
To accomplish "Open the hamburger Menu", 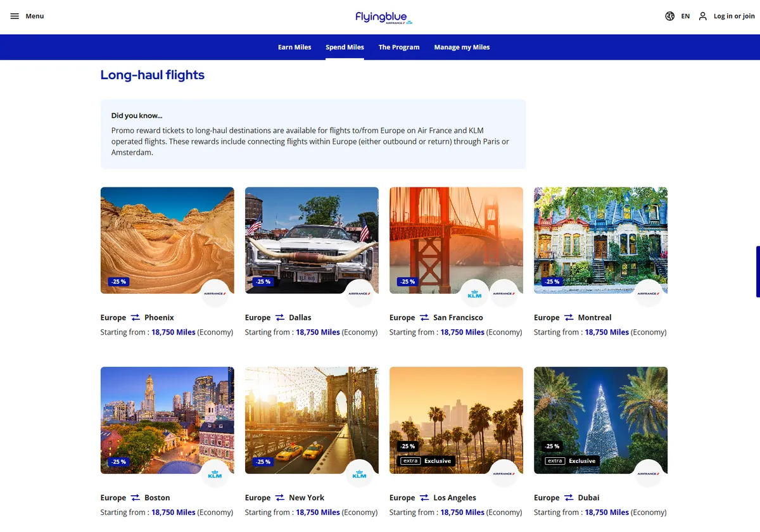I will pyautogui.click(x=15, y=16).
